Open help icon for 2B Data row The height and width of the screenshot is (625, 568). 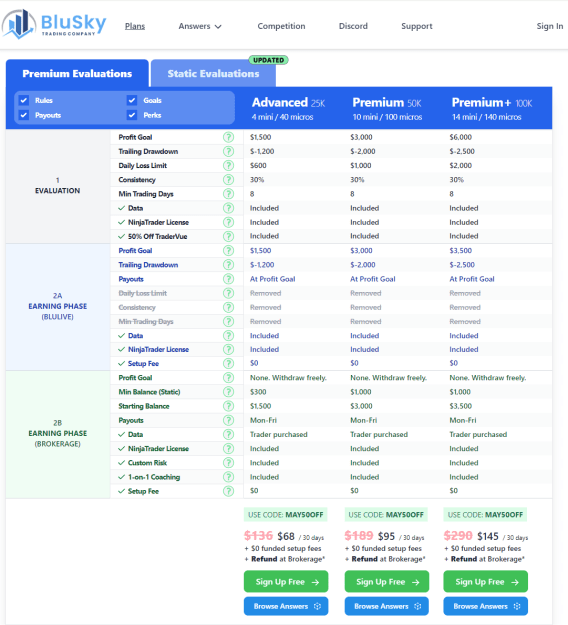click(x=228, y=434)
